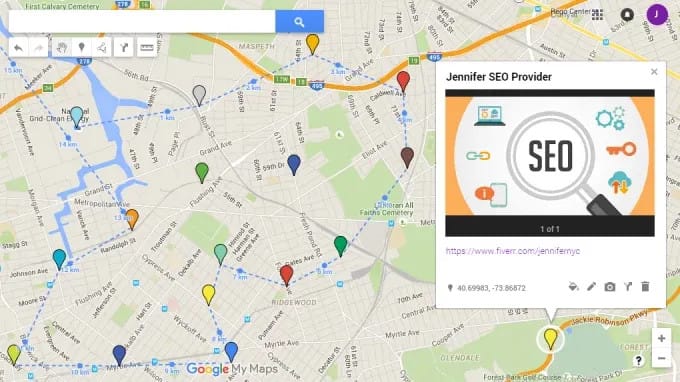Click the dark green marker near Fresh Pond Rd

pyautogui.click(x=340, y=246)
